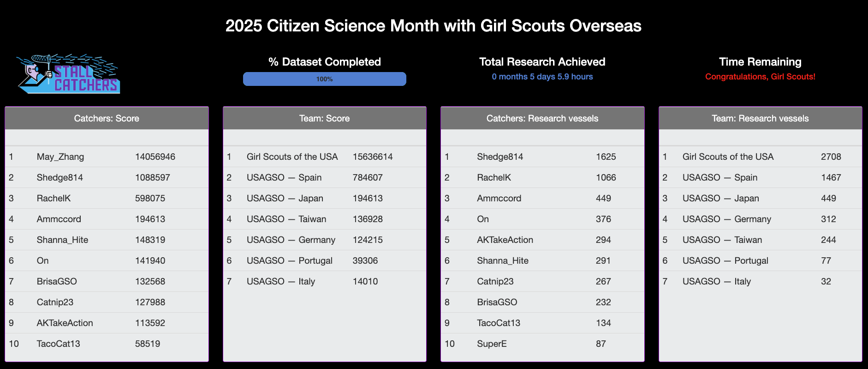Select Shedge814 in the Catchers: Score table
This screenshot has height=369, width=868.
[x=60, y=177]
